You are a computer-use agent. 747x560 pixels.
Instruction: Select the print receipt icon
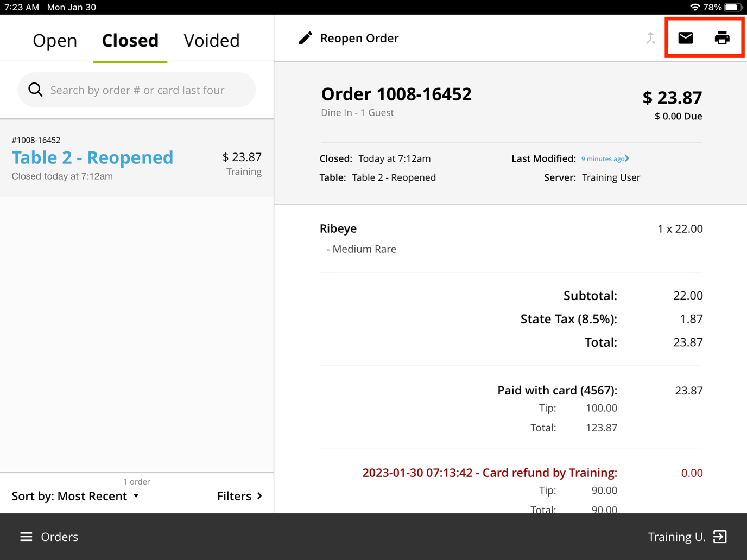click(722, 37)
